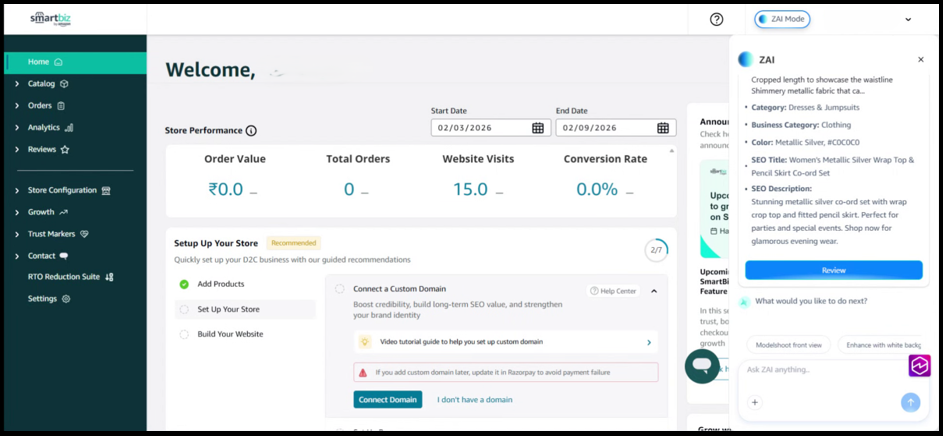Click the green chat bubble icon
Screen dimensions: 943x436
pyautogui.click(x=702, y=366)
